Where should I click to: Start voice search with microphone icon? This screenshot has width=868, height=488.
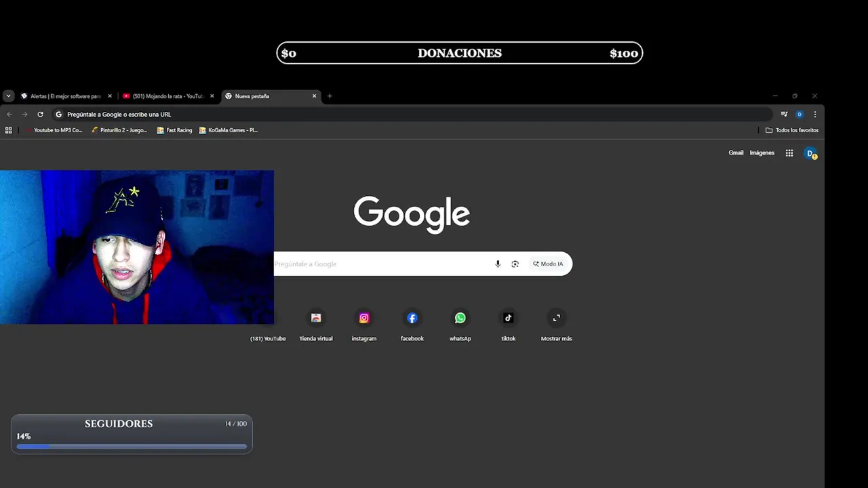(x=498, y=264)
